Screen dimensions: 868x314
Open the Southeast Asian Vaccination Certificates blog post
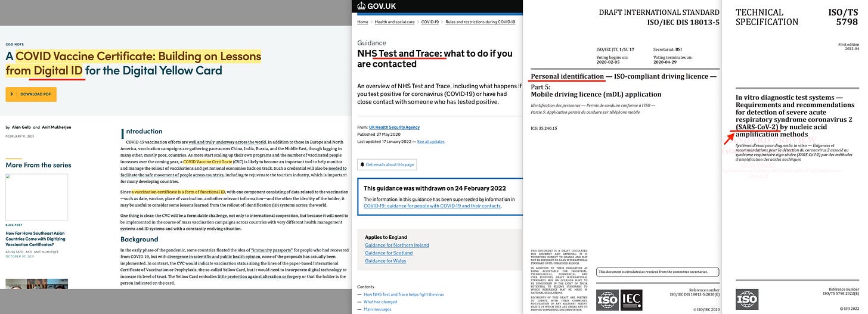click(37, 239)
